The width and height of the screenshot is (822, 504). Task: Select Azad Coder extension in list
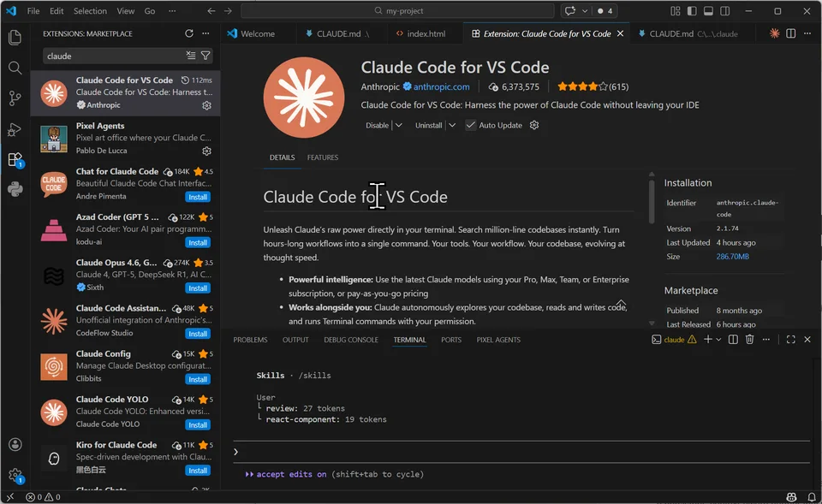point(125,229)
